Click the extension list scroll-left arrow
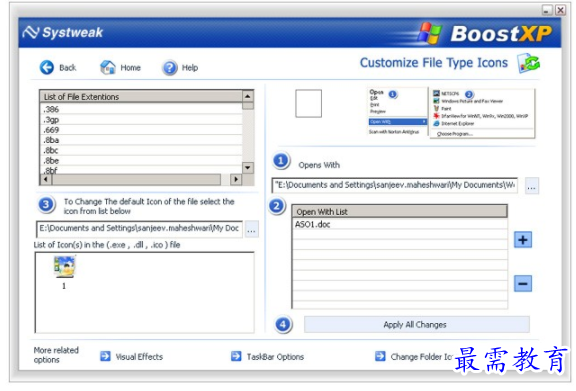576x391 pixels. pyautogui.click(x=46, y=179)
